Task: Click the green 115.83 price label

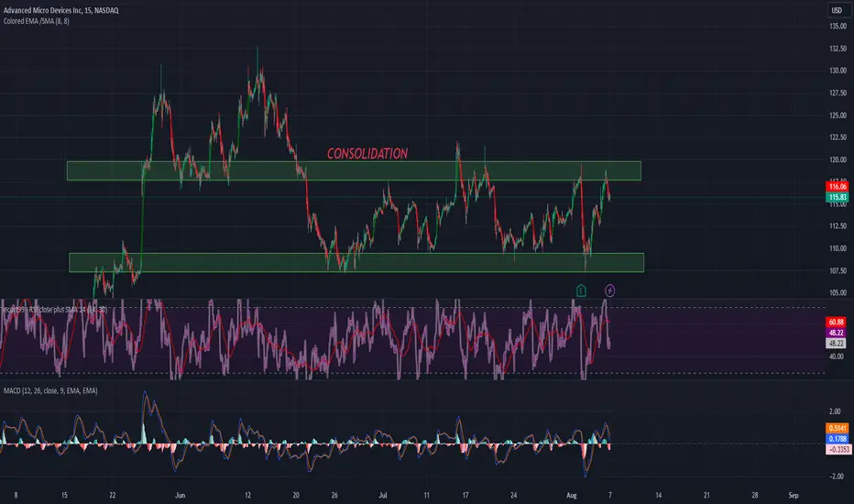Action: click(838, 197)
